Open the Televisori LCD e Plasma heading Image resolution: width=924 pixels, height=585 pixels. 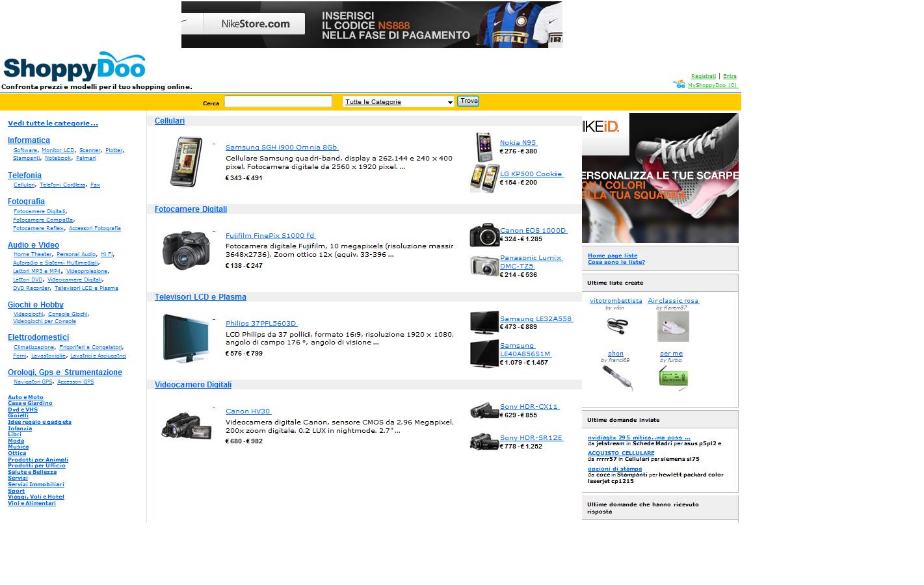tap(200, 297)
